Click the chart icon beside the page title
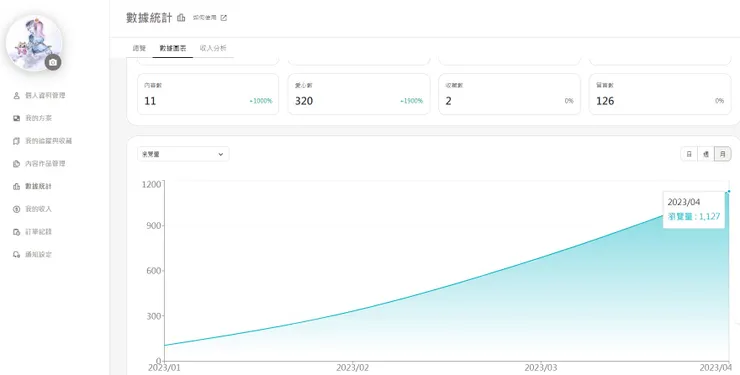Image resolution: width=740 pixels, height=375 pixels. click(181, 18)
